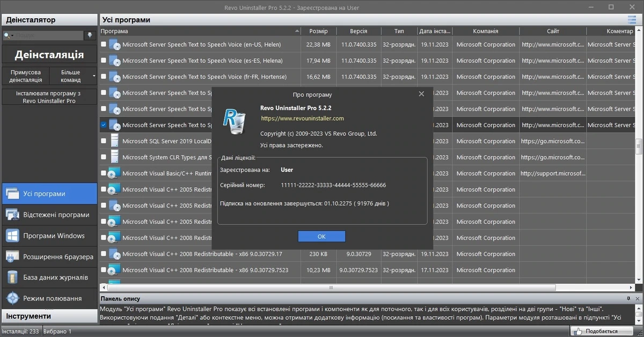Click the SQL Server 2019 LocalDB icon
Viewport: 644px width, 337px height.
point(114,141)
